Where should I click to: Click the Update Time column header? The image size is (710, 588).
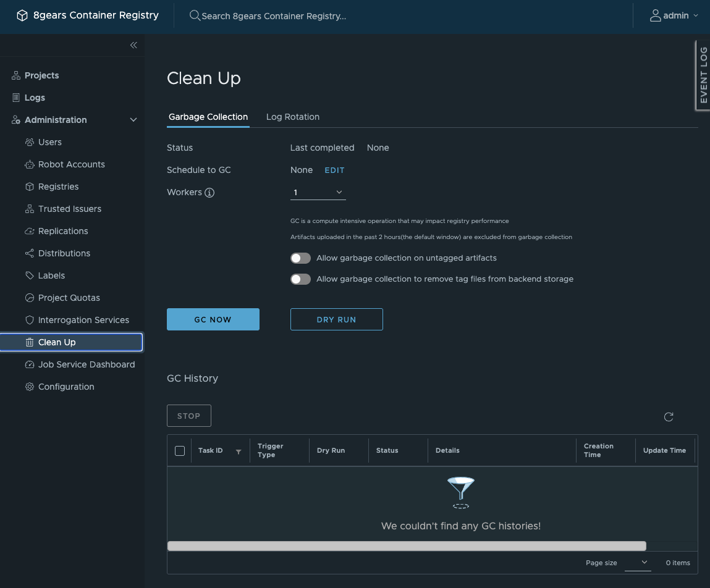click(664, 450)
